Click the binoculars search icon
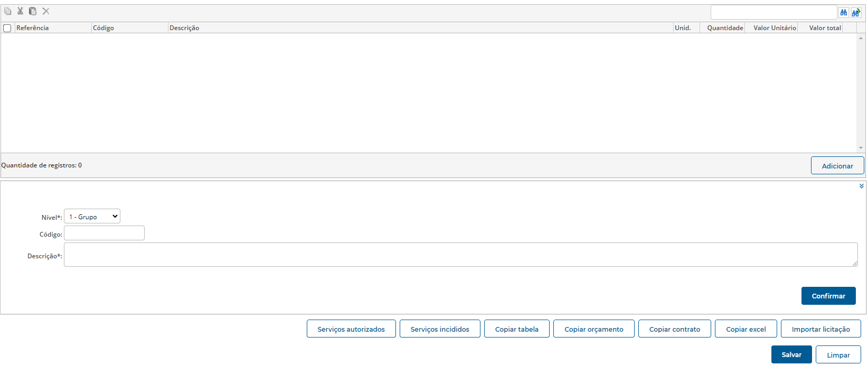This screenshot has width=868, height=365. pyautogui.click(x=844, y=12)
